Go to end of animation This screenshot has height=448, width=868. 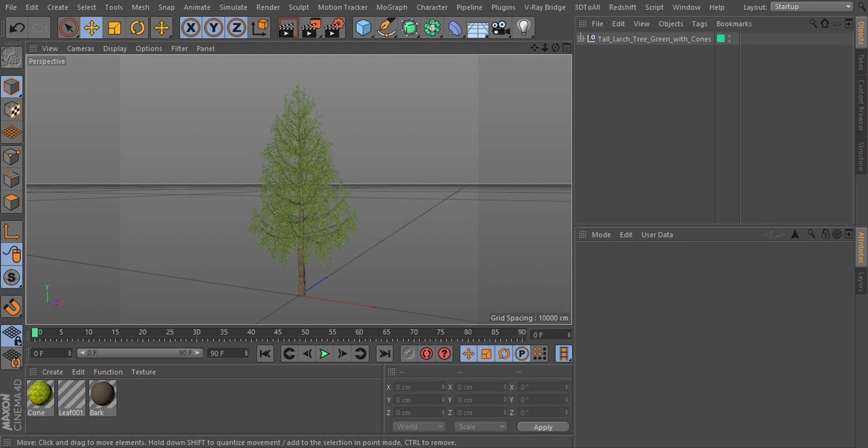pos(385,354)
